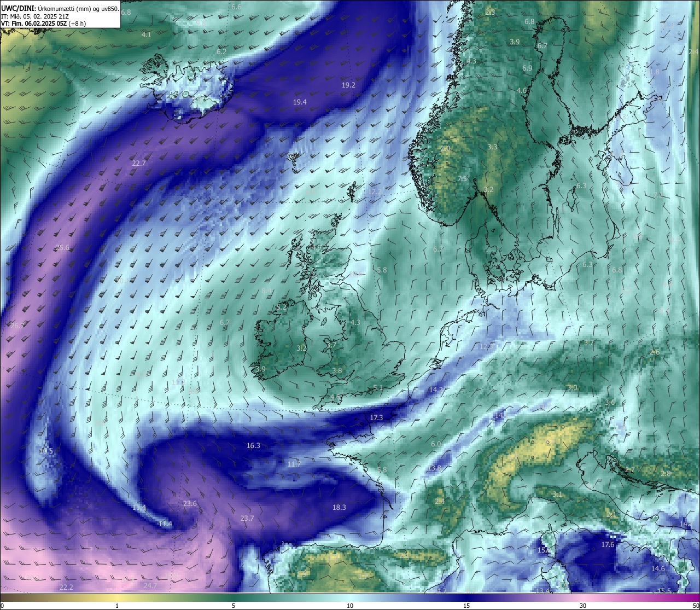
Task: Click the 5.1 value over southern England
Action: click(378, 388)
